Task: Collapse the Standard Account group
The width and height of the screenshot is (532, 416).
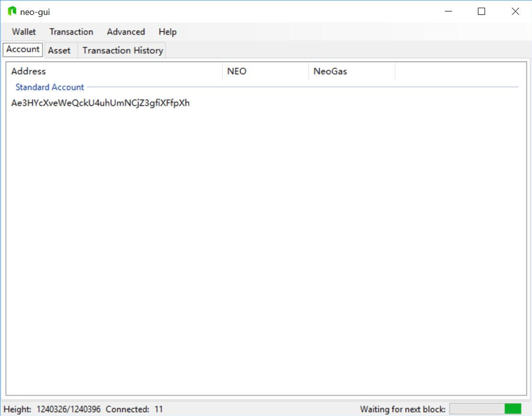Action: 50,87
